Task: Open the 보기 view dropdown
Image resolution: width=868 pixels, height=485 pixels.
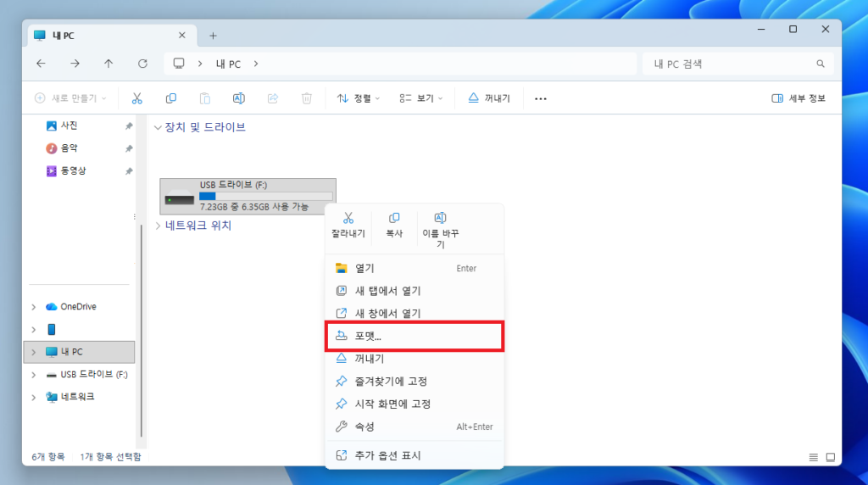Action: point(421,98)
